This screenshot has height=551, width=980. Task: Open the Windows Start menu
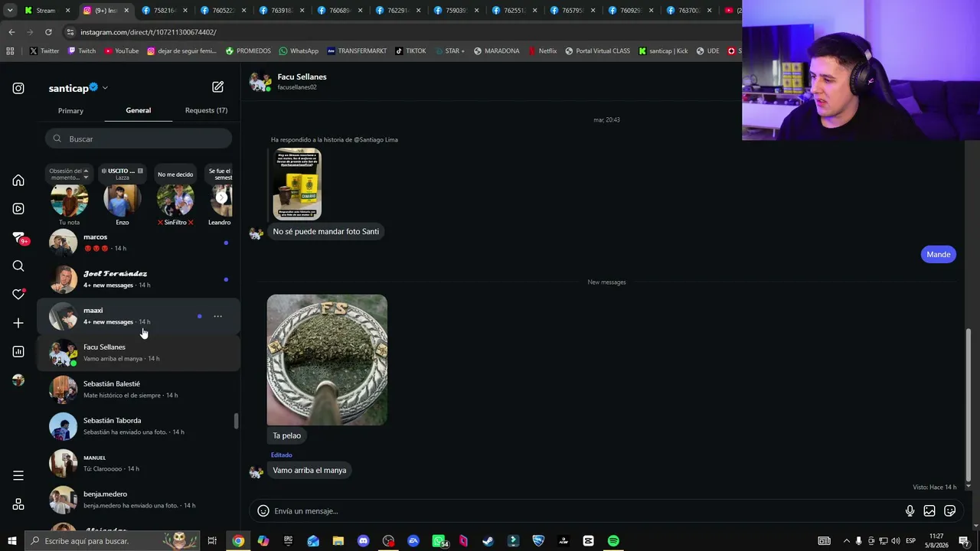12,541
